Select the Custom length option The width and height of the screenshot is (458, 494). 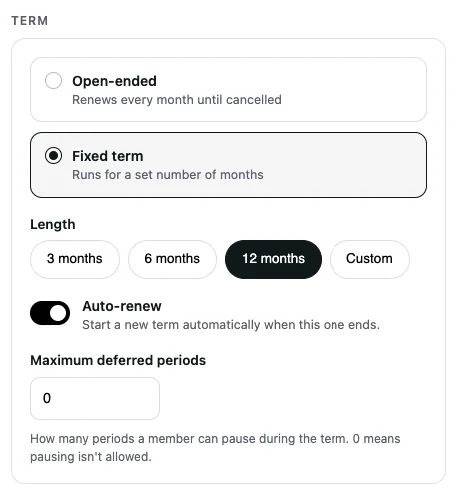[x=369, y=259]
